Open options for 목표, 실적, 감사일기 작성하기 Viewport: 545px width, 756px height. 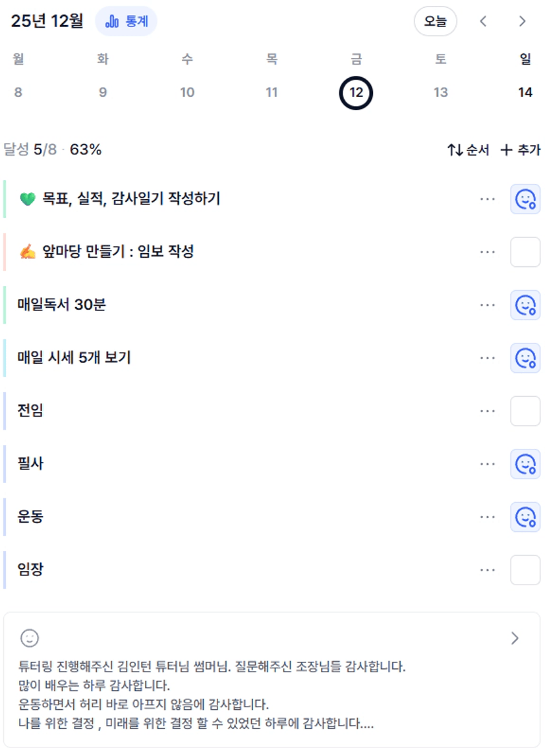(x=488, y=199)
